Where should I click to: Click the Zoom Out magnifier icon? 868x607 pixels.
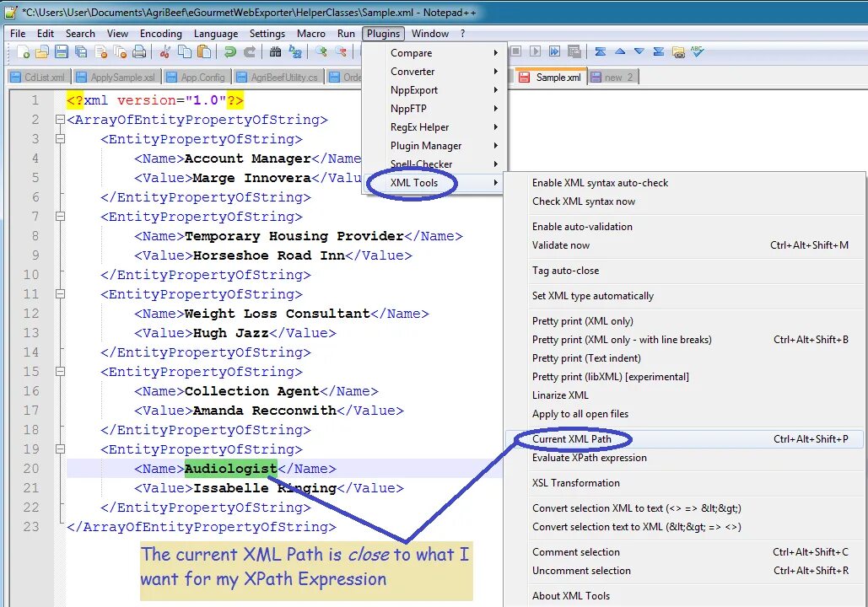point(342,52)
